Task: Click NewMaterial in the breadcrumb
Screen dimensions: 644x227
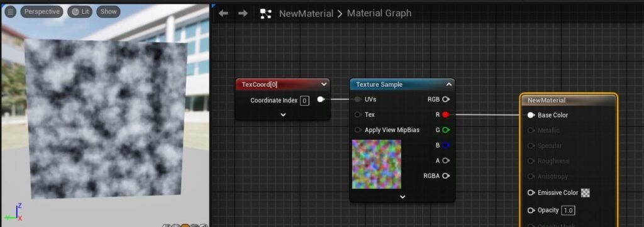Action: tap(306, 14)
